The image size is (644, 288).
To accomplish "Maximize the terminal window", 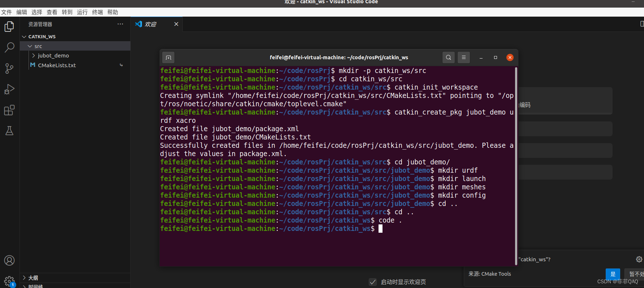I will pyautogui.click(x=496, y=57).
